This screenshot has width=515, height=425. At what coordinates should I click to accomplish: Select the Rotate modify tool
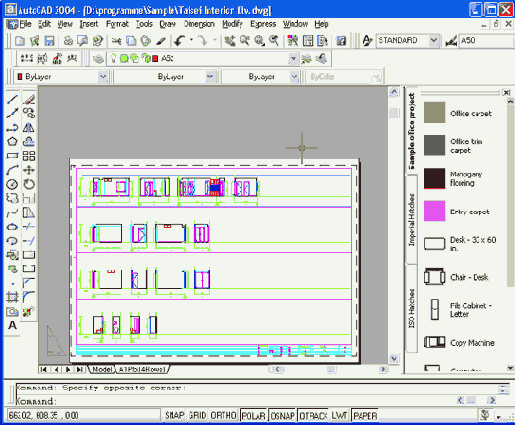29,184
